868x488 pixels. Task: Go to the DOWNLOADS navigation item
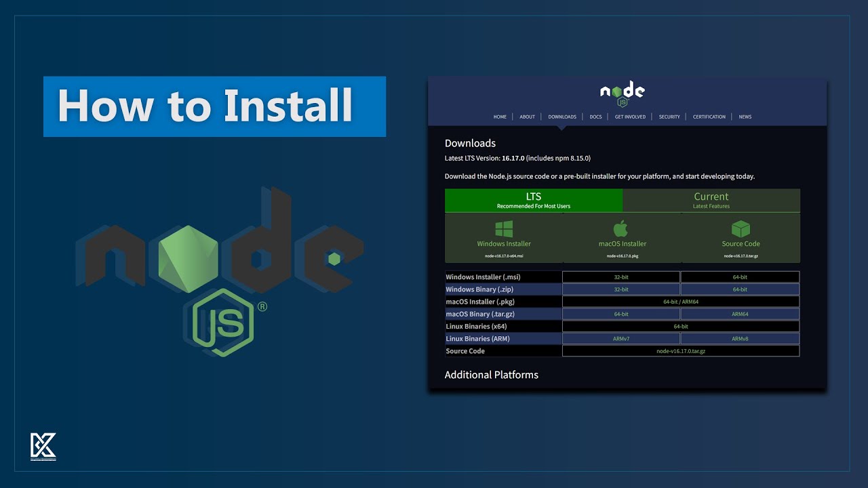(562, 117)
